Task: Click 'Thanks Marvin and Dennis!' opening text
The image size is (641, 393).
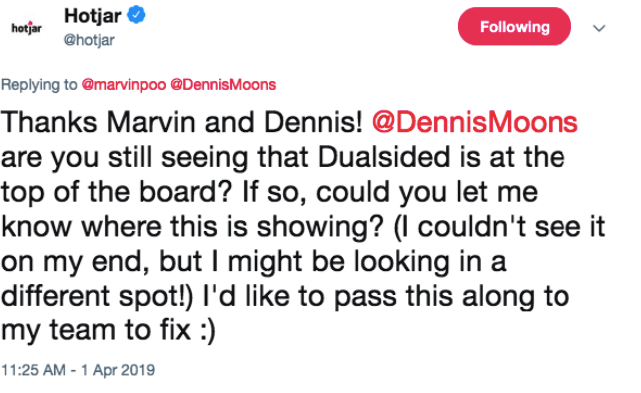Action: point(182,122)
